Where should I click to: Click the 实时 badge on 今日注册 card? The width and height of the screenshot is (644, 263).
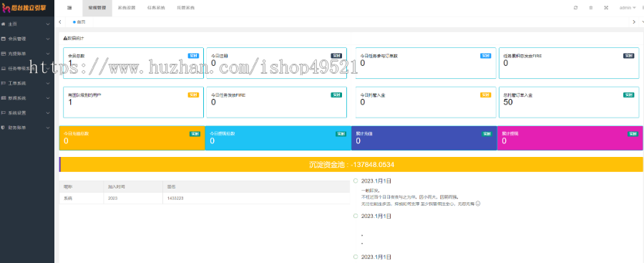(x=336, y=56)
